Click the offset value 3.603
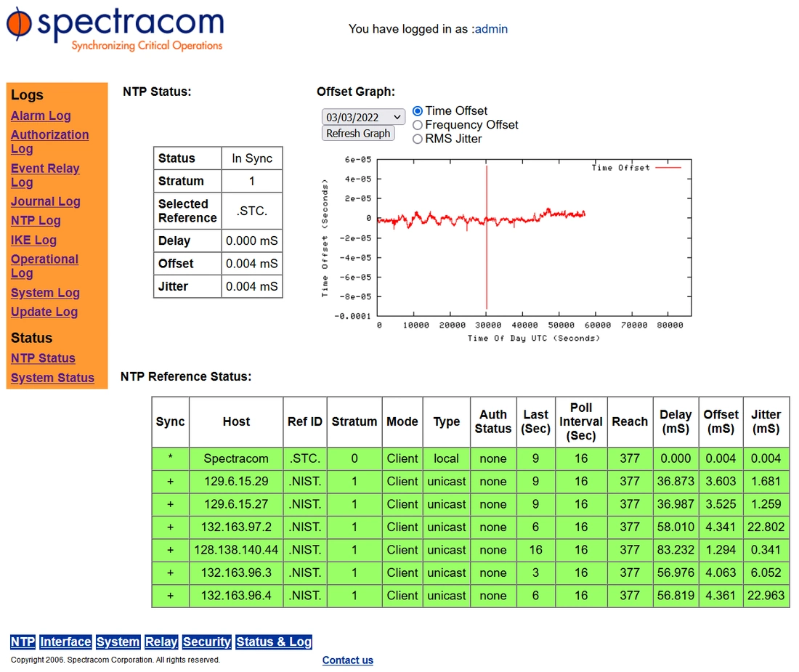 coord(721,482)
